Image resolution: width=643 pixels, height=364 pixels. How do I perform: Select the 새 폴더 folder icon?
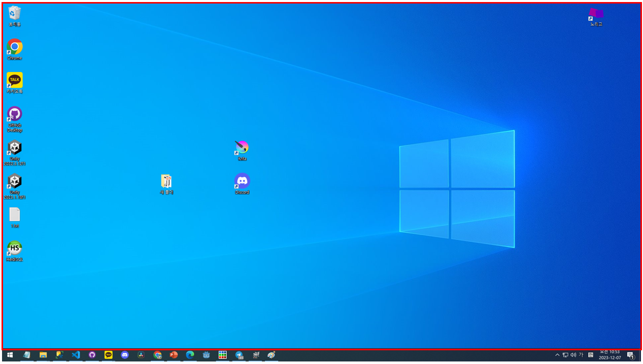pyautogui.click(x=166, y=184)
